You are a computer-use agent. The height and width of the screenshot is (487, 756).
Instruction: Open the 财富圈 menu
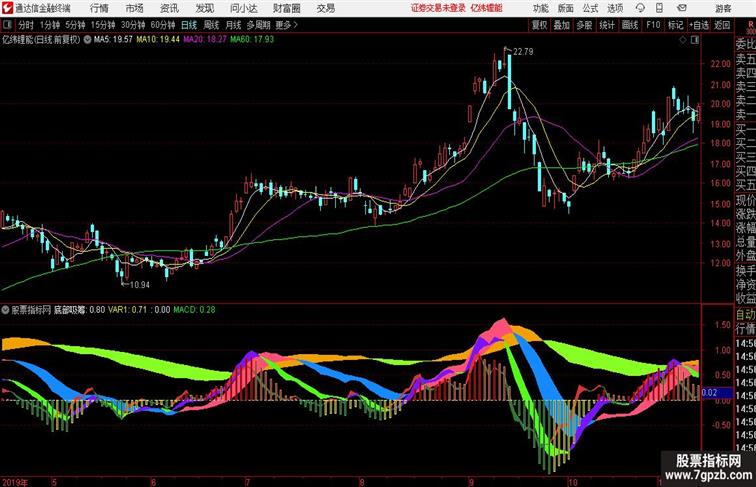coord(286,8)
